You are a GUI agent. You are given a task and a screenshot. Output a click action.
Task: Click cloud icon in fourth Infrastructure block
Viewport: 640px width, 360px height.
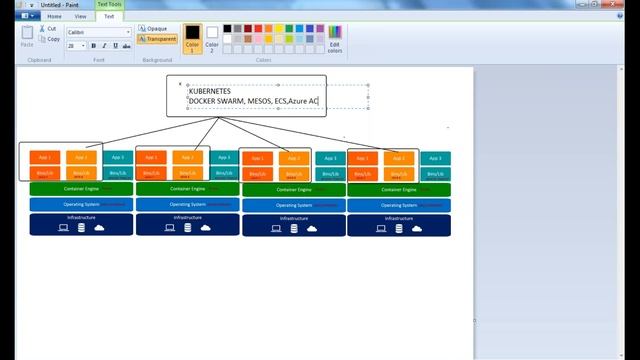coord(417,229)
